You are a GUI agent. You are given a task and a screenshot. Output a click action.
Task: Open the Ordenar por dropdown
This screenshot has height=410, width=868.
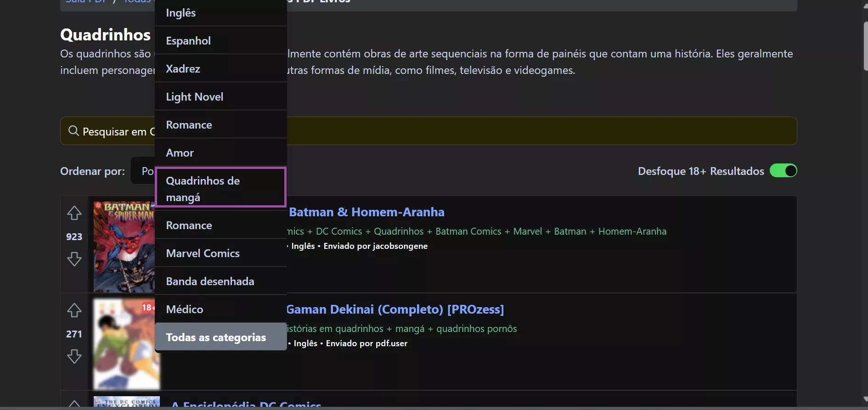143,171
